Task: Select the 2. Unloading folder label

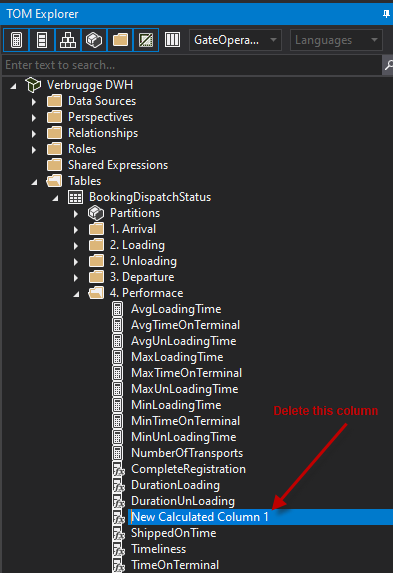Action: pos(143,261)
